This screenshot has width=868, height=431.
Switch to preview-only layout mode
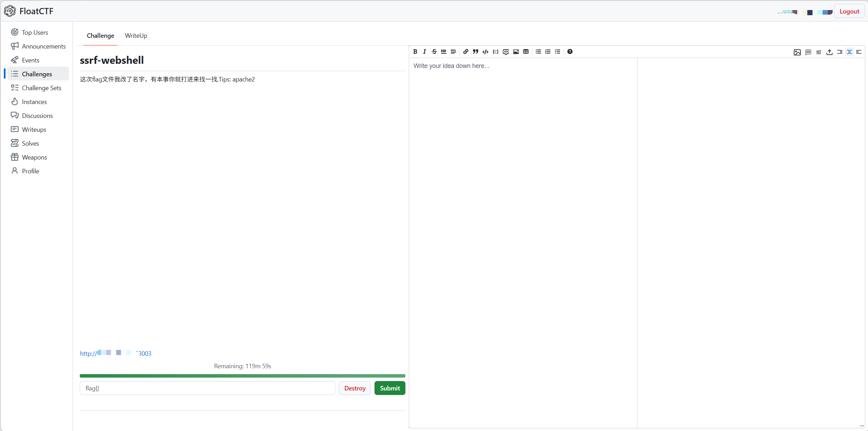[859, 52]
